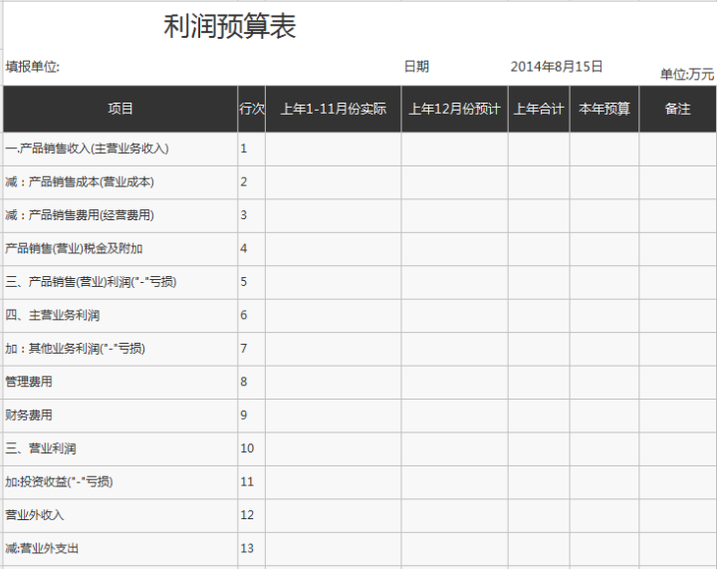Click the row number cell 9
The image size is (720, 569).
(x=252, y=415)
